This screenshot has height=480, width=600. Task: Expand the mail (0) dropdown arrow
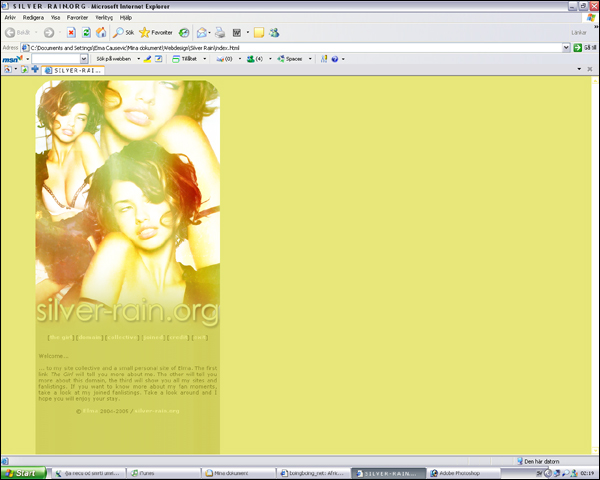[x=240, y=59]
